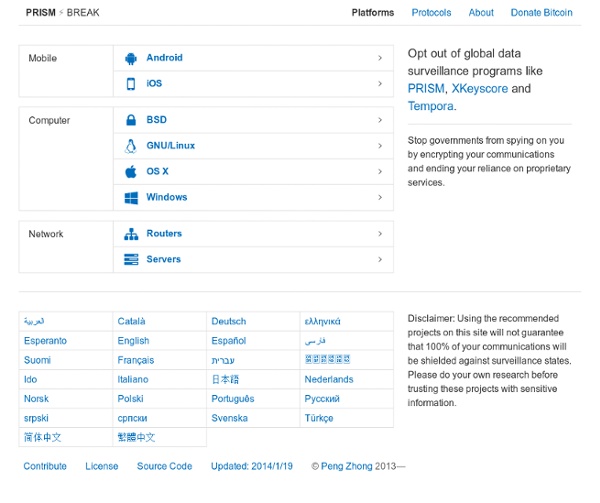Viewport: 600px width, 503px height.
Task: Open the Android platform link
Action: (165, 58)
